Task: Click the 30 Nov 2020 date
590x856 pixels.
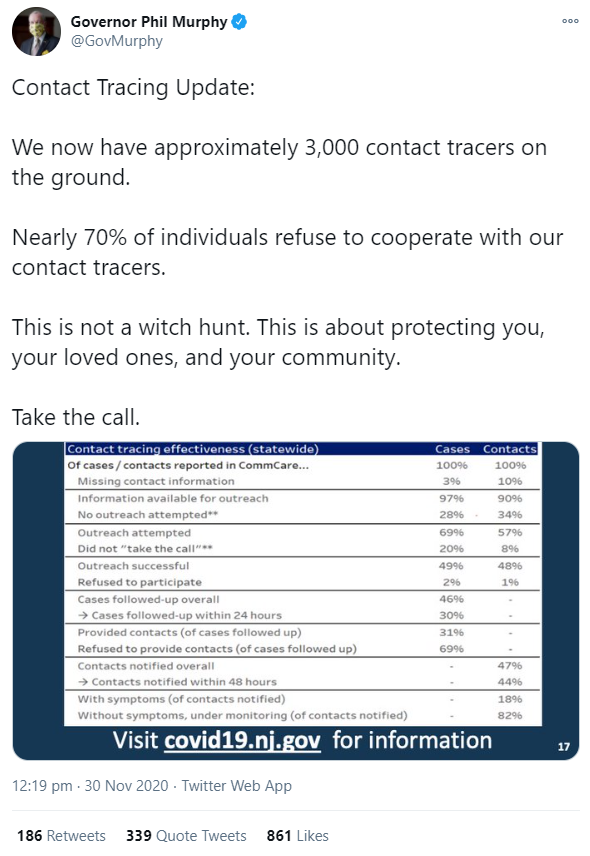Action: pyautogui.click(x=126, y=786)
